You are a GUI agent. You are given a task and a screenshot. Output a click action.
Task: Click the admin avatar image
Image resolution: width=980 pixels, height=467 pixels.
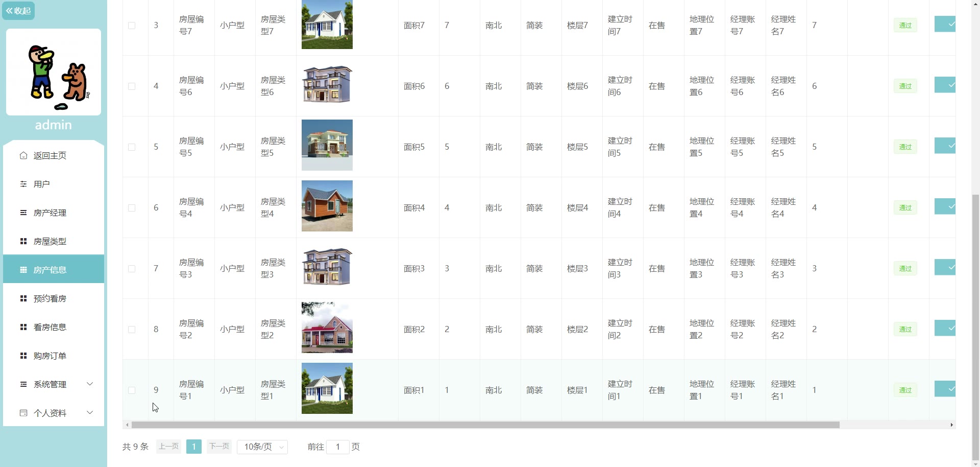[54, 72]
